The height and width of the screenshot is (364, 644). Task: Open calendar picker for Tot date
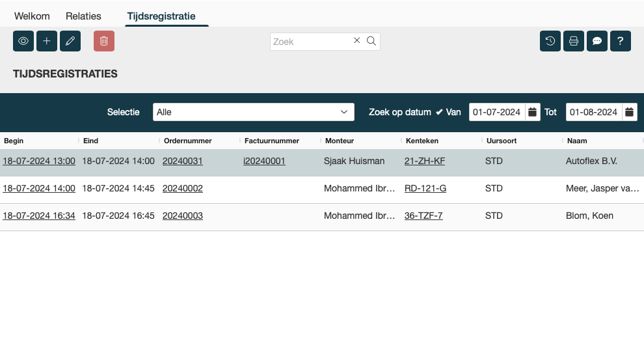[x=630, y=112]
